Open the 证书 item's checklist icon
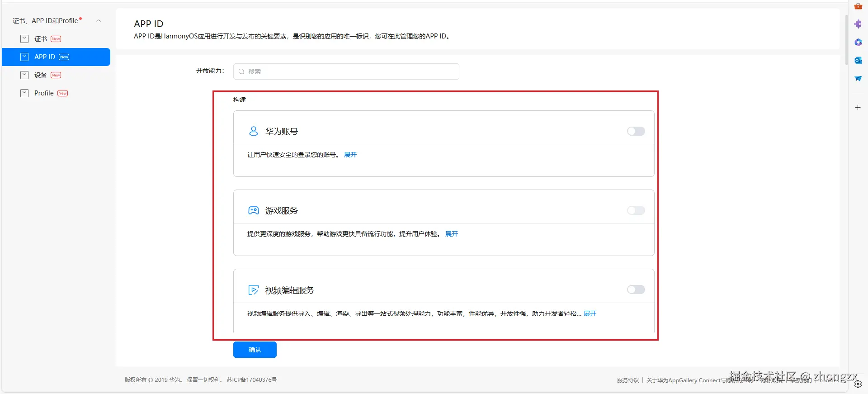Viewport: 868px width, 394px height. click(x=24, y=39)
